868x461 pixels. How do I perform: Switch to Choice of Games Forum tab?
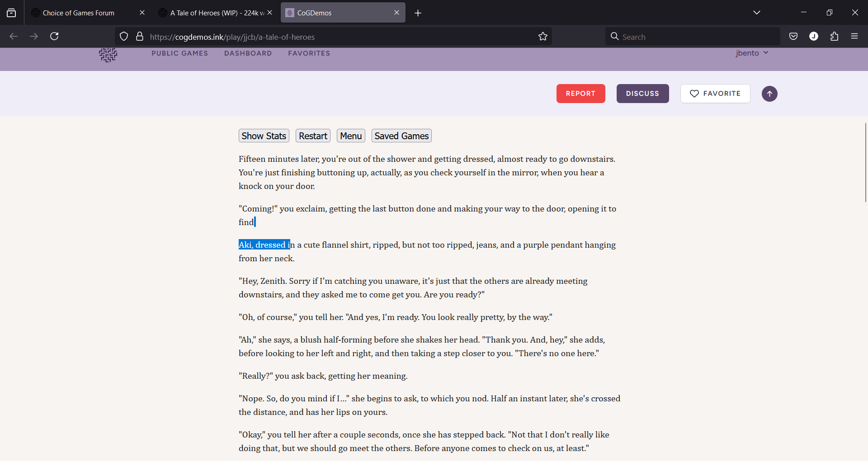(78, 13)
